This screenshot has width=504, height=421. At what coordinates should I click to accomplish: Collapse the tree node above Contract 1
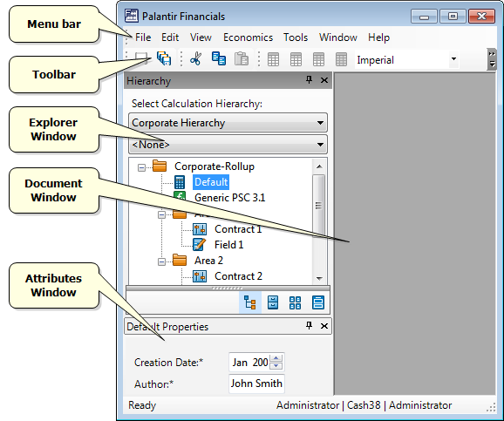pyautogui.click(x=161, y=214)
